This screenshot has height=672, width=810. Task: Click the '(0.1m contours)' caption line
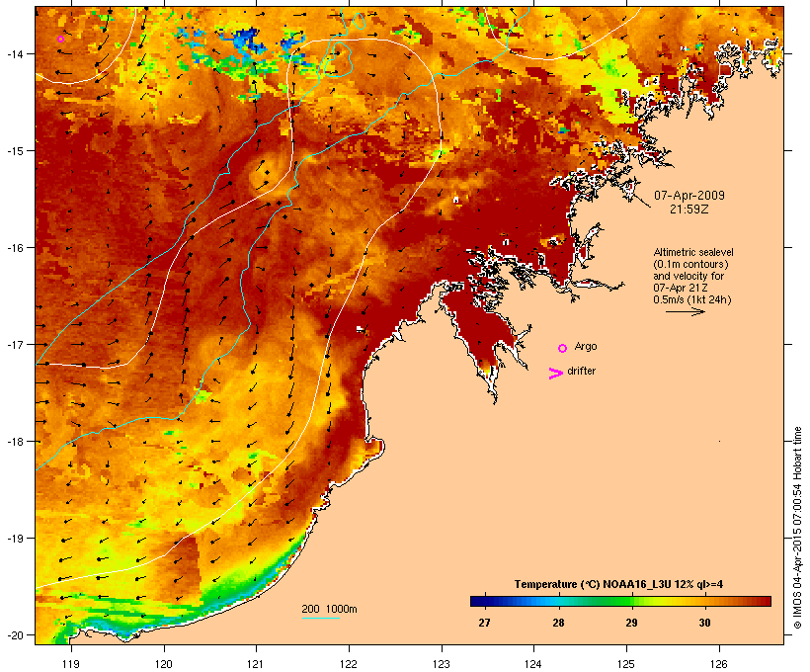690,264
